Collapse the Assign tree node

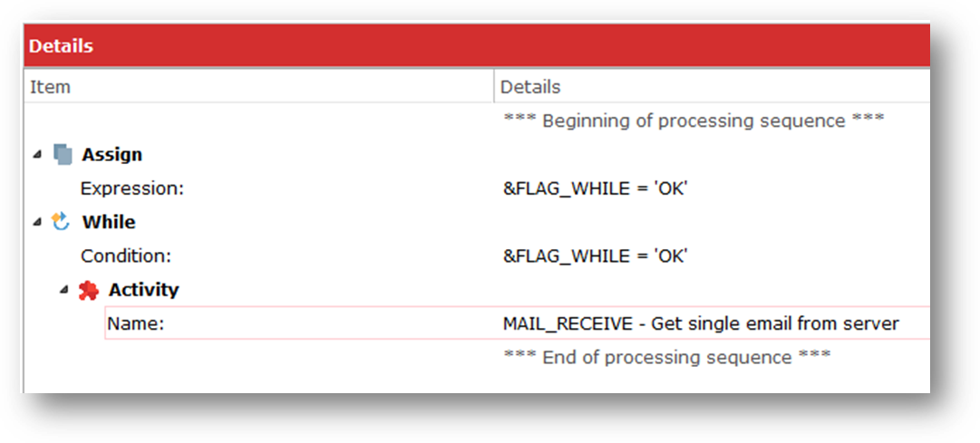point(38,154)
